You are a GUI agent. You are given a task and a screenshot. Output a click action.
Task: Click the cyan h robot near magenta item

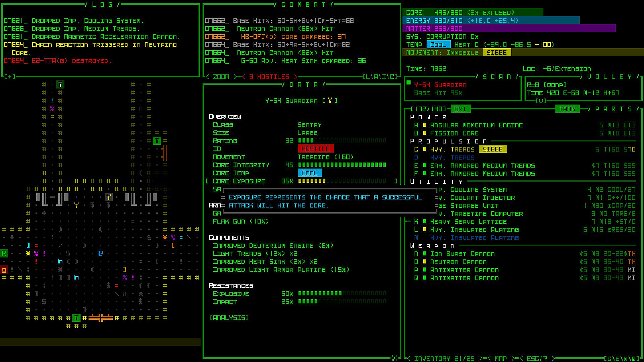pos(60,261)
